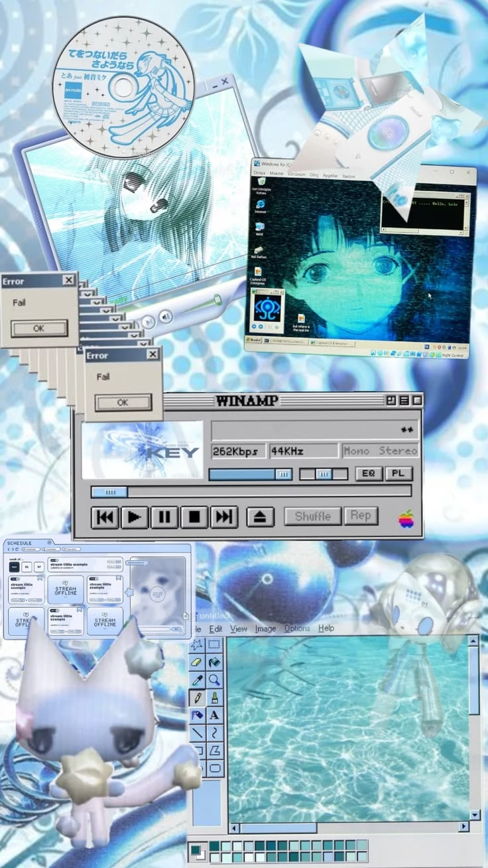Viewport: 488px width, 868px height.
Task: Select the Line tool in Paint
Action: point(197,733)
